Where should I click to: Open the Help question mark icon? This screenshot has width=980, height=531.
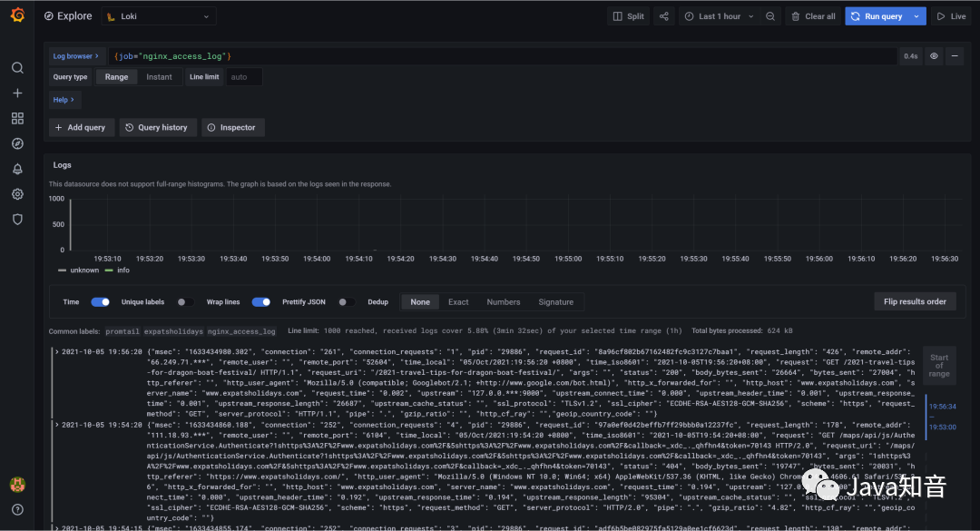(17, 510)
